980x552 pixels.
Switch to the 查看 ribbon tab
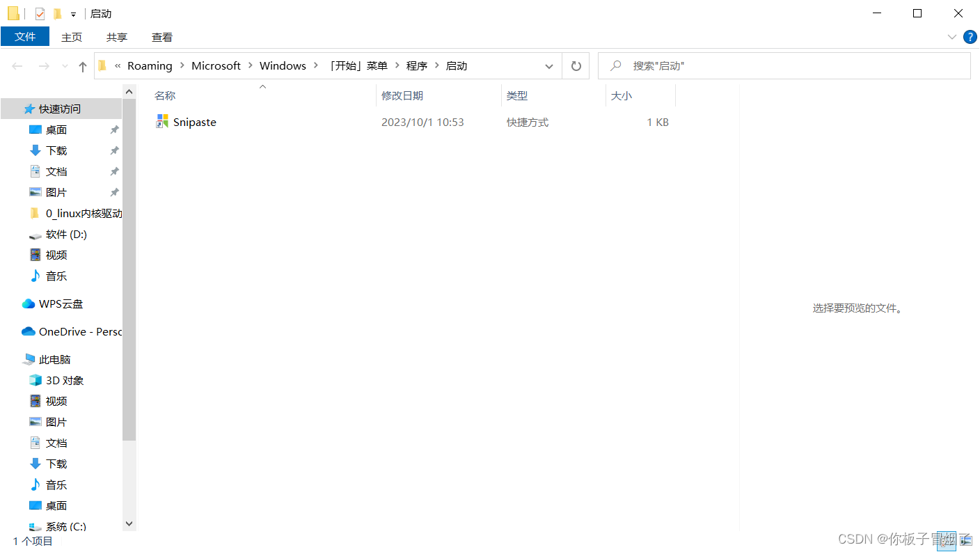point(161,37)
